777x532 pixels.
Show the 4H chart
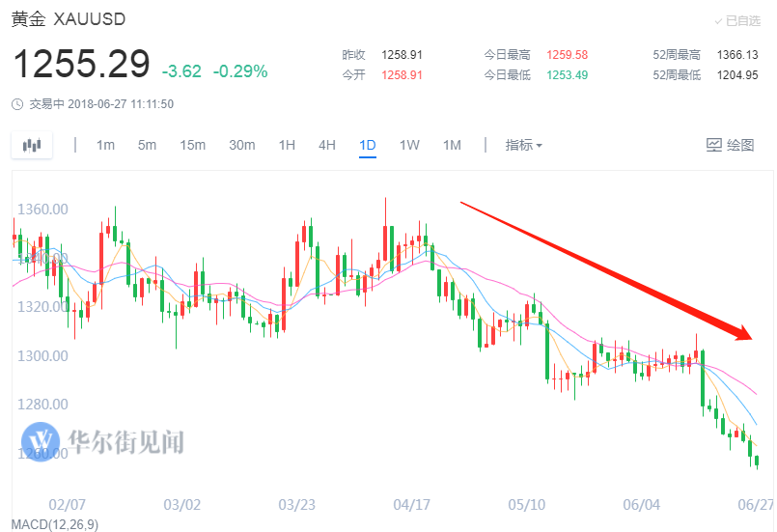click(327, 145)
